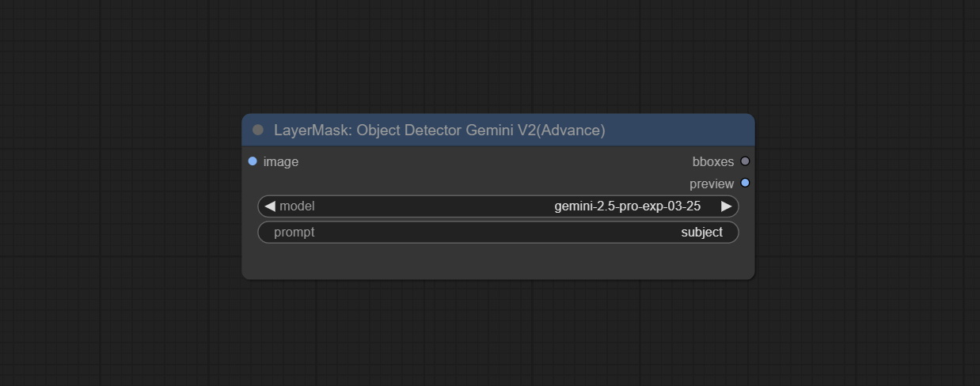The height and width of the screenshot is (386, 980).
Task: Click empty area inside node body below prompt
Action: (x=497, y=261)
